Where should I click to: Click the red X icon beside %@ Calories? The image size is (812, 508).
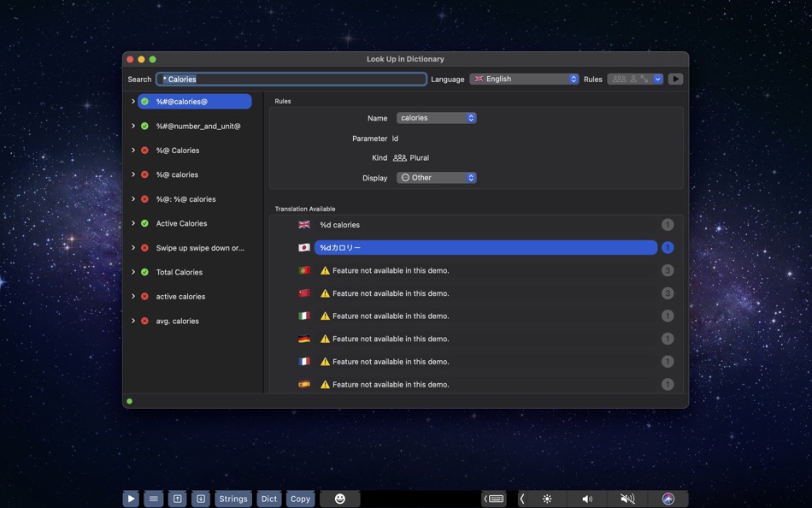click(x=145, y=151)
